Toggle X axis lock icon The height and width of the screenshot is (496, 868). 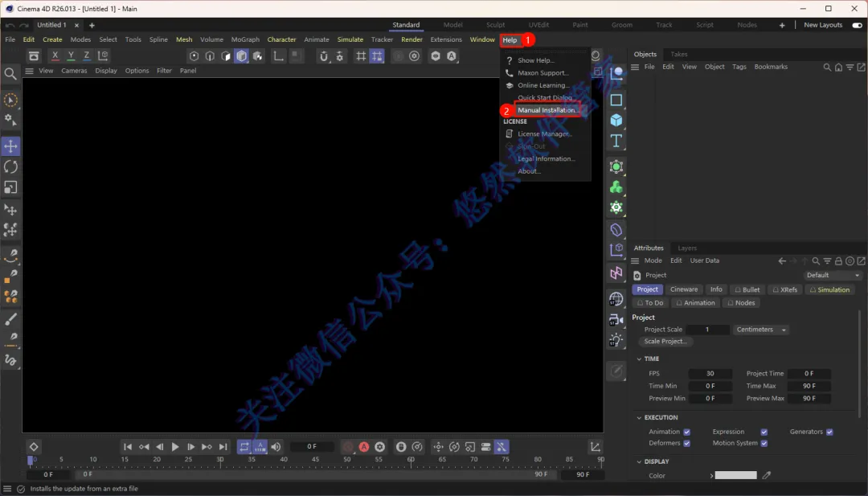(x=55, y=55)
